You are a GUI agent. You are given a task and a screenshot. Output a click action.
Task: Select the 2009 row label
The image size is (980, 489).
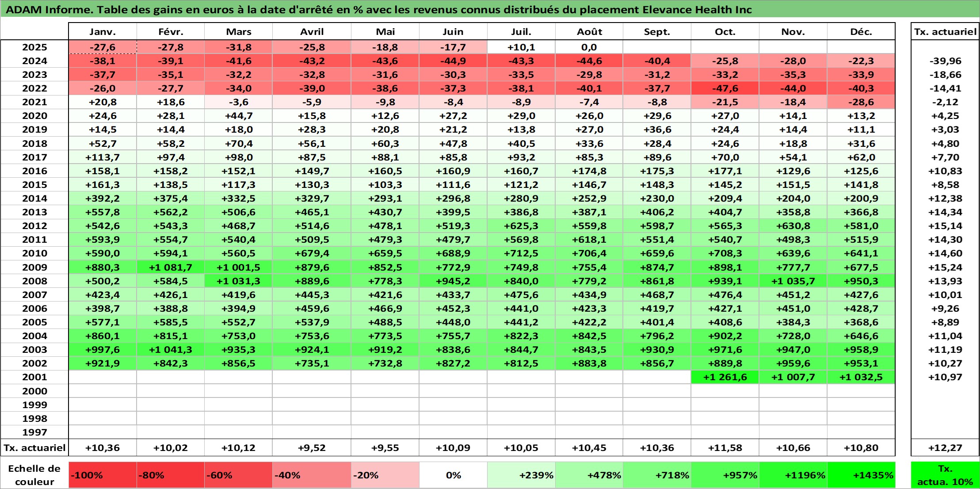pos(34,267)
